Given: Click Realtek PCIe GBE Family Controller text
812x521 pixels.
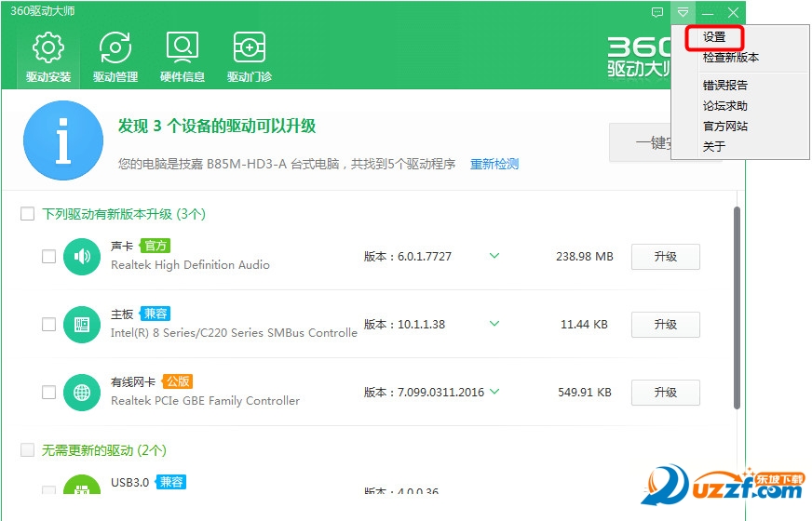Looking at the screenshot, I should coord(205,400).
